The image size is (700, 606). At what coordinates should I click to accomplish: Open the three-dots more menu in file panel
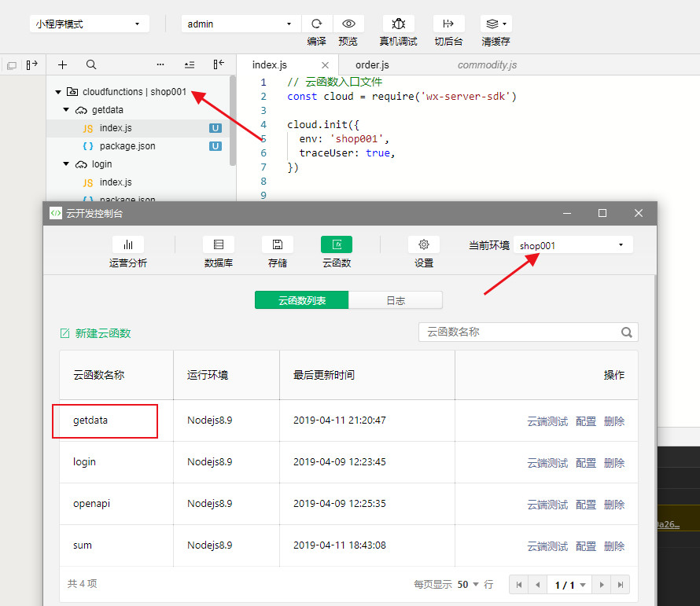(x=160, y=64)
